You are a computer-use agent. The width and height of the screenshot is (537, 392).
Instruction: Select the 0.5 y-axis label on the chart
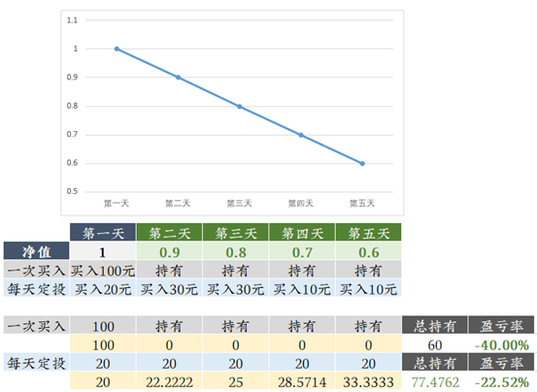[72, 191]
